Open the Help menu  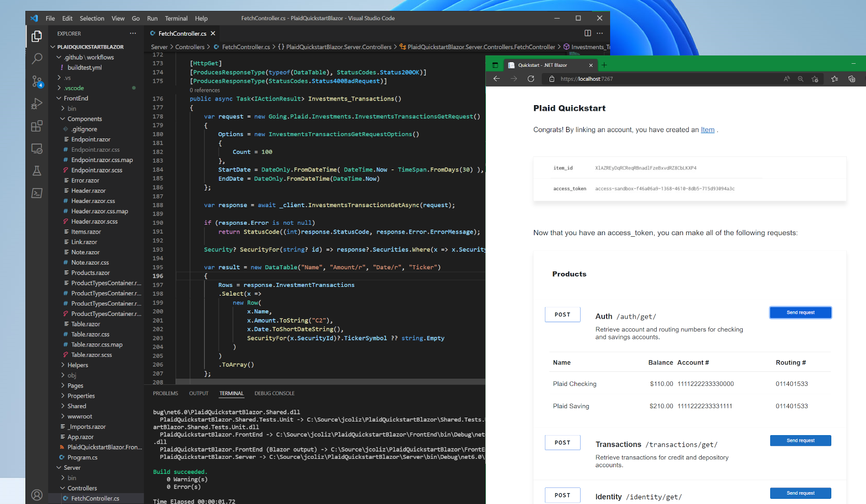(x=201, y=18)
